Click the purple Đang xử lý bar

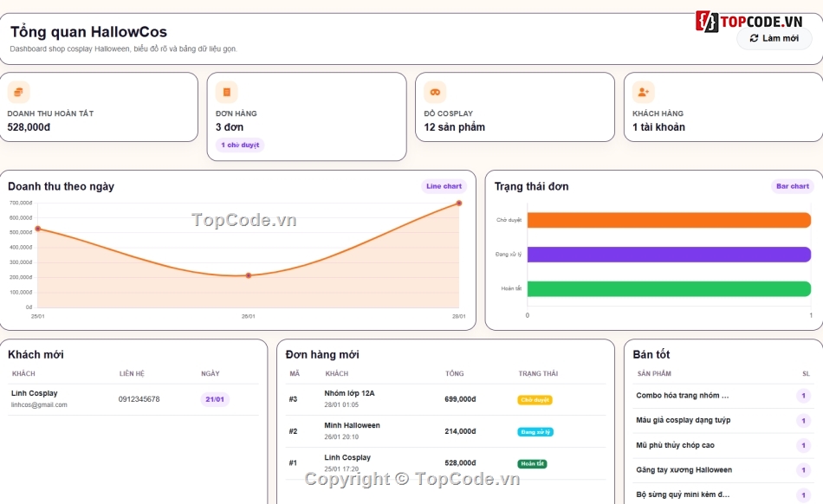coord(669,255)
